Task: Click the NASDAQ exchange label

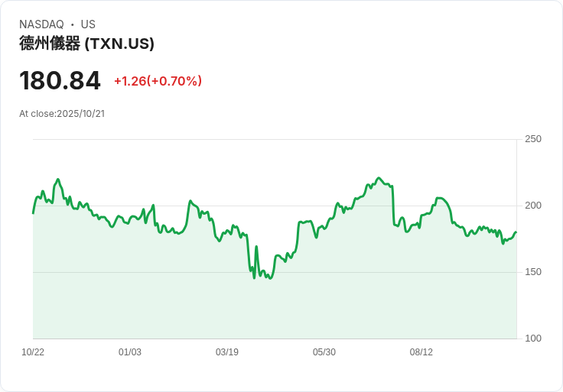Action: pyautogui.click(x=41, y=24)
